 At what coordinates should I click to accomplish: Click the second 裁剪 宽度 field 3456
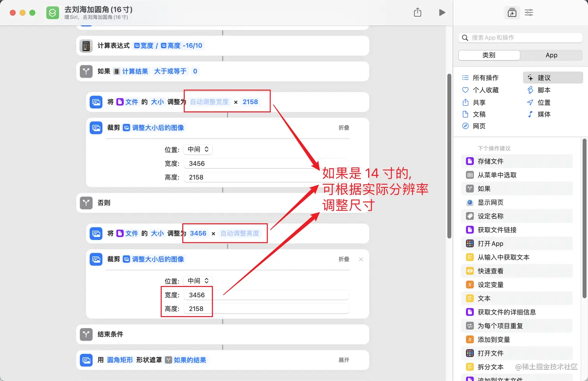click(266, 295)
